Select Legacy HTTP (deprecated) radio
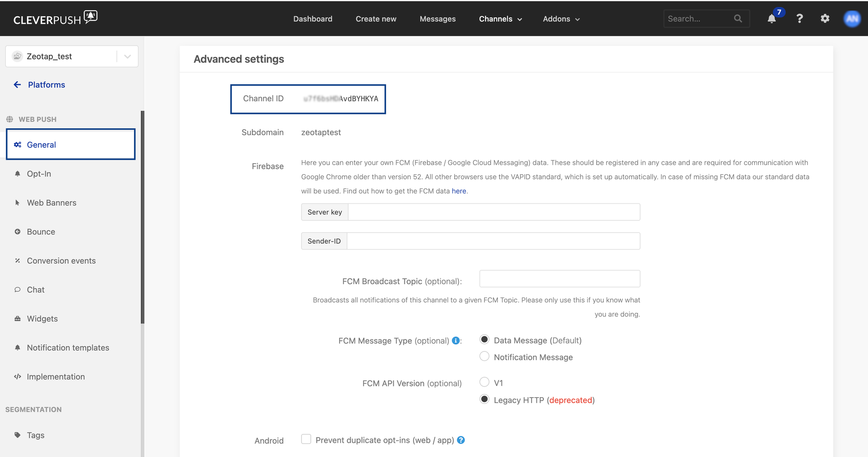Viewport: 868px width, 457px height. pos(484,399)
